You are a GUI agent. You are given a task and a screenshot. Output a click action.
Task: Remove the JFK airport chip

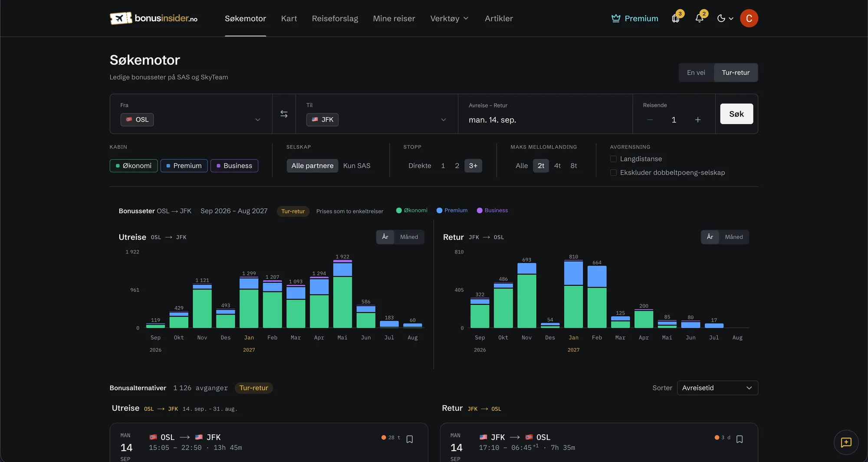pyautogui.click(x=322, y=119)
